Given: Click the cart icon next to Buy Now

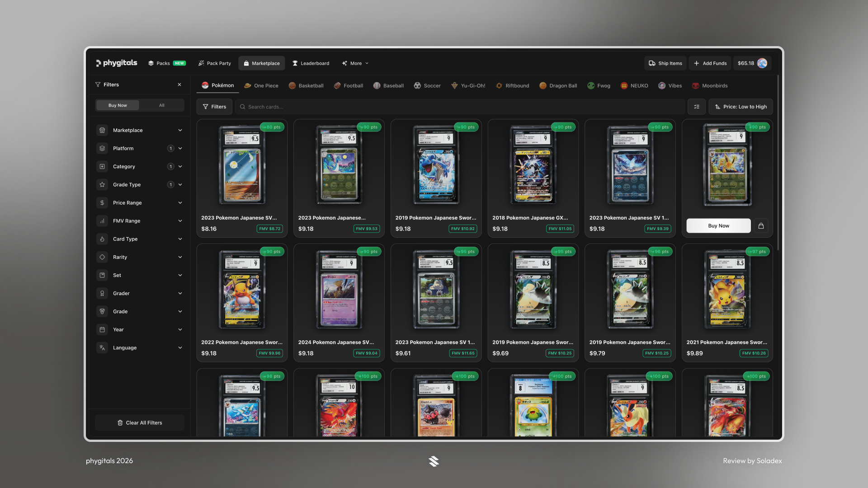Looking at the screenshot, I should [x=761, y=226].
